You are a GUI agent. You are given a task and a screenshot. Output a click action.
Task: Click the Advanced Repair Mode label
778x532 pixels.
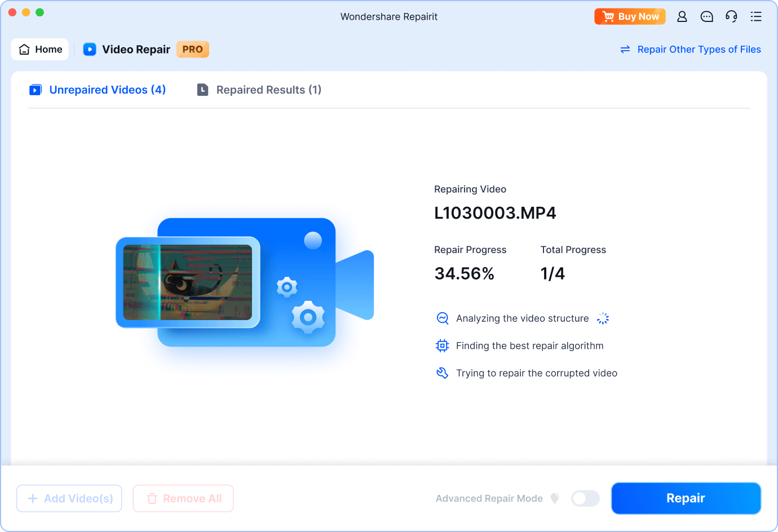(489, 498)
